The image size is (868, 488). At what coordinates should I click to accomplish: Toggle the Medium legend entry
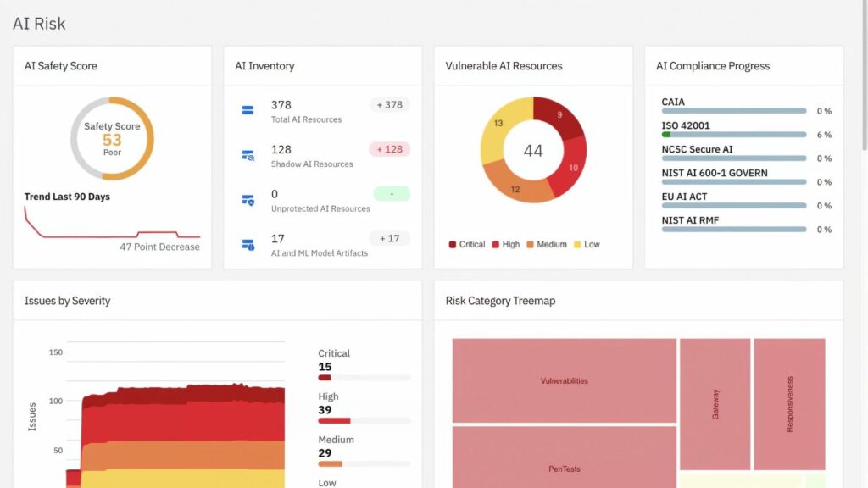click(x=547, y=244)
